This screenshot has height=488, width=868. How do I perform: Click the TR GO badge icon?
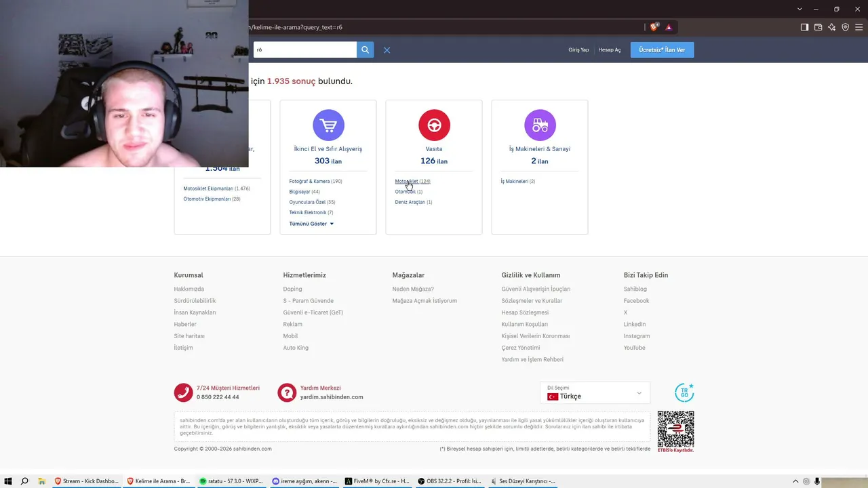[x=684, y=392]
